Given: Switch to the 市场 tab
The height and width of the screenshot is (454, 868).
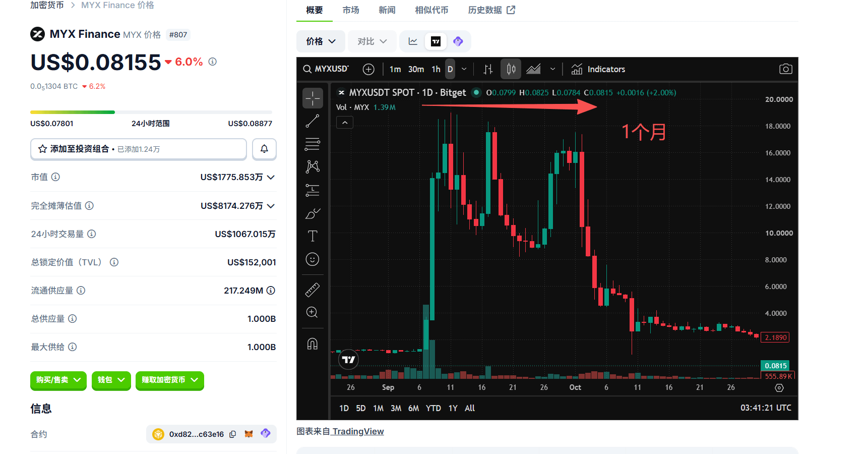Looking at the screenshot, I should coord(351,10).
